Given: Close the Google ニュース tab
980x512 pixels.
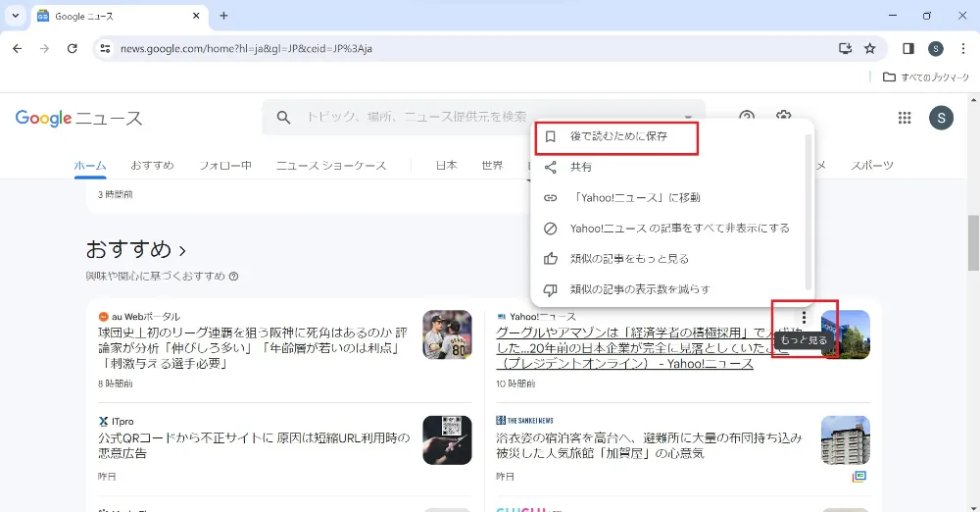Looking at the screenshot, I should coord(196,16).
